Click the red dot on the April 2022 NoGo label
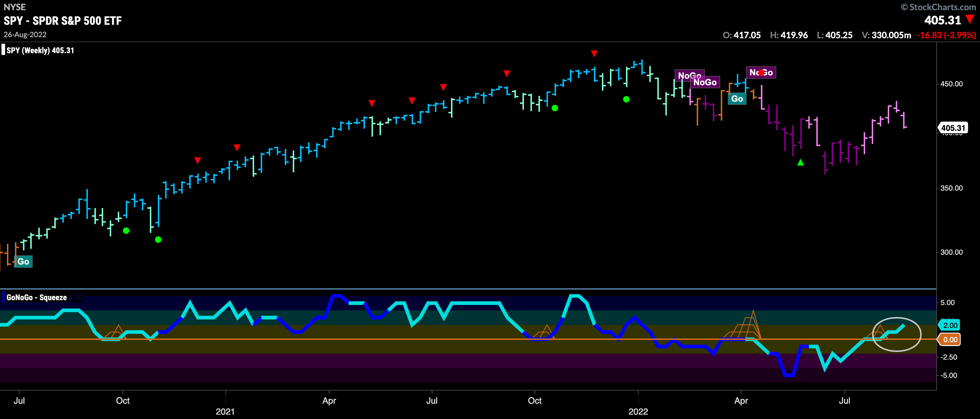The width and height of the screenshot is (980, 419). [x=761, y=73]
